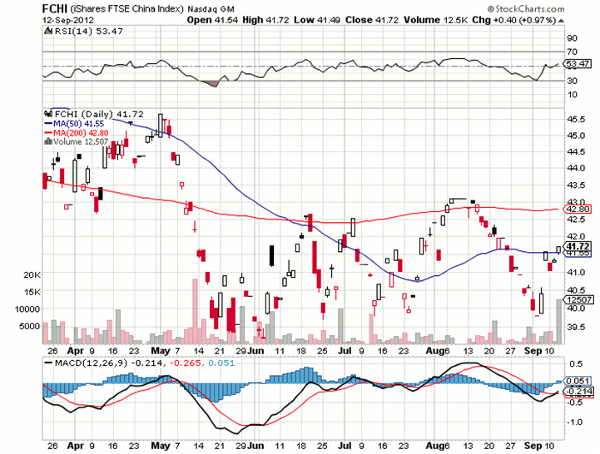Screen dimensions: 600x454
Task: Click the Chg +0.40 (+0.97%) text
Action: pos(514,20)
